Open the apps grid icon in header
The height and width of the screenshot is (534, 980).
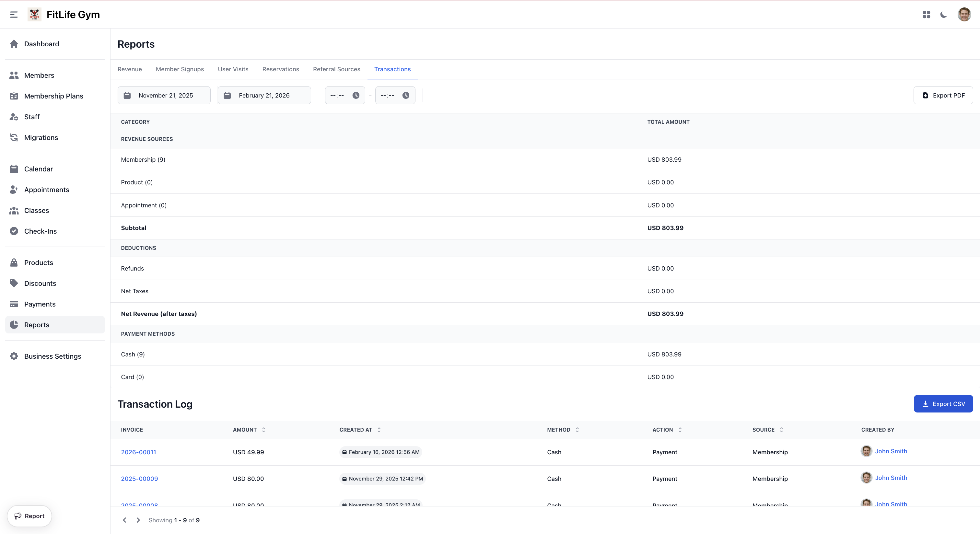click(x=927, y=15)
